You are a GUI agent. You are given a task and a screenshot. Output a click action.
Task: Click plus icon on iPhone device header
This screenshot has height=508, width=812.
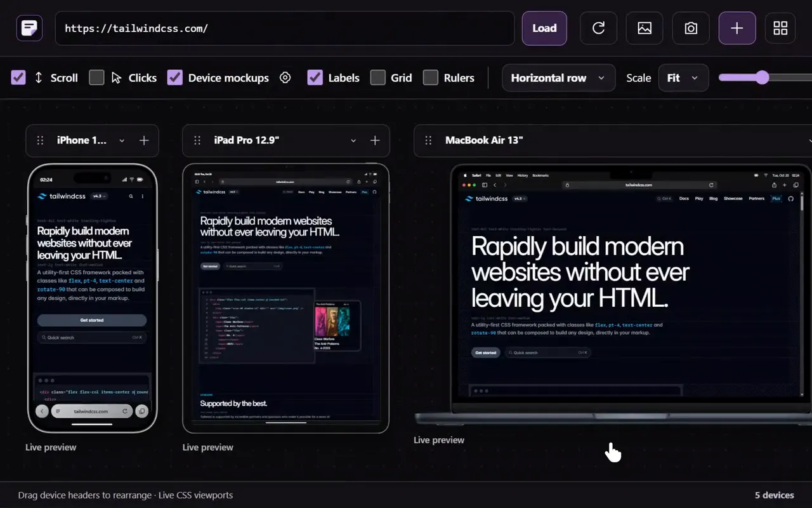[144, 140]
